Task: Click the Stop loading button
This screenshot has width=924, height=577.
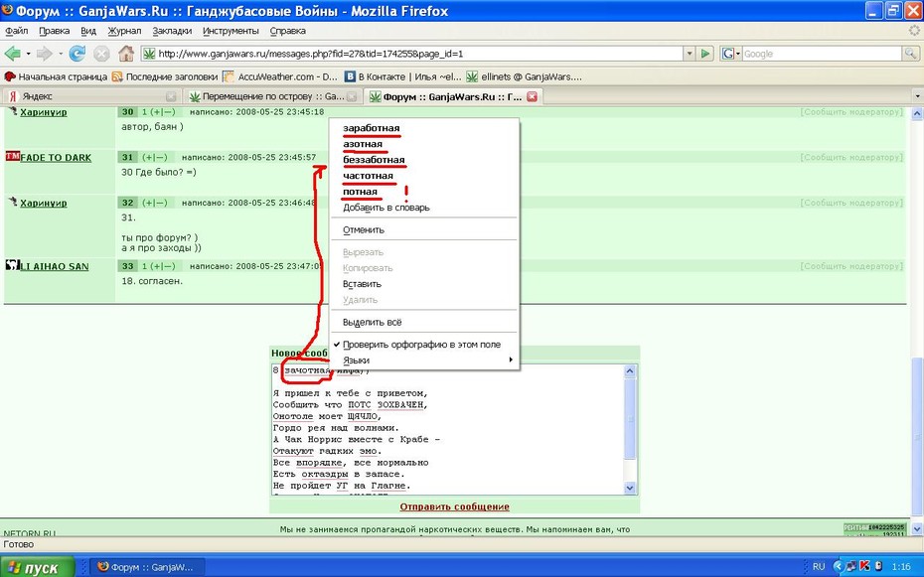Action: (102, 54)
